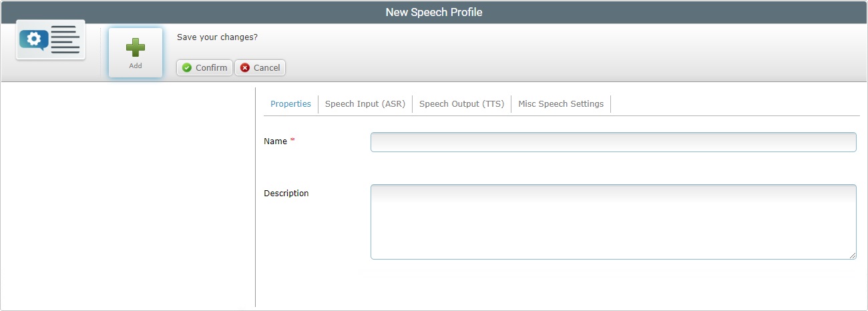Click the 'New Speech Profile' title text
This screenshot has height=311, width=868.
434,12
